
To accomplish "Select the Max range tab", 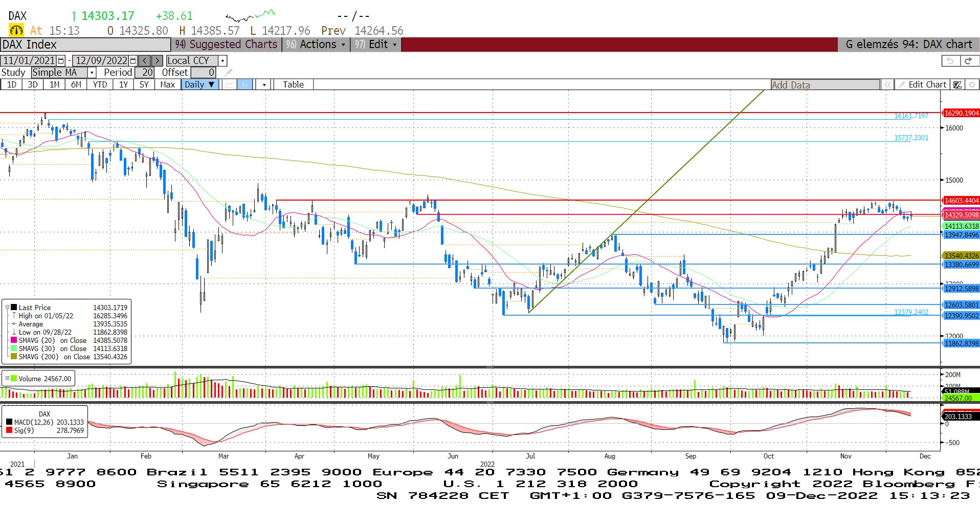I will 167,84.
